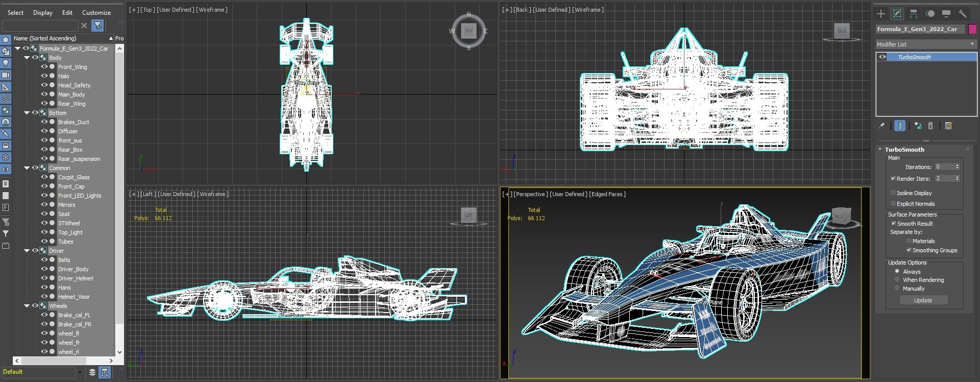Click Make Unique icon under modifier stack
The width and height of the screenshot is (980, 382).
pos(918,126)
